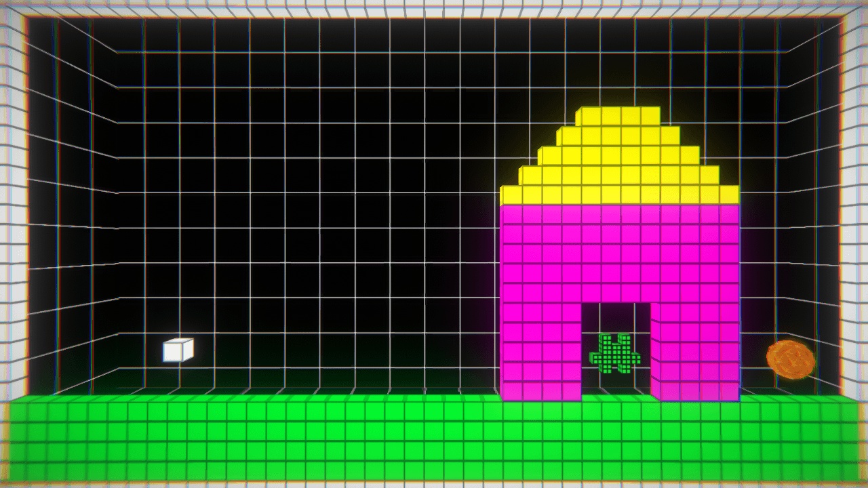Click the small white cube

click(178, 350)
